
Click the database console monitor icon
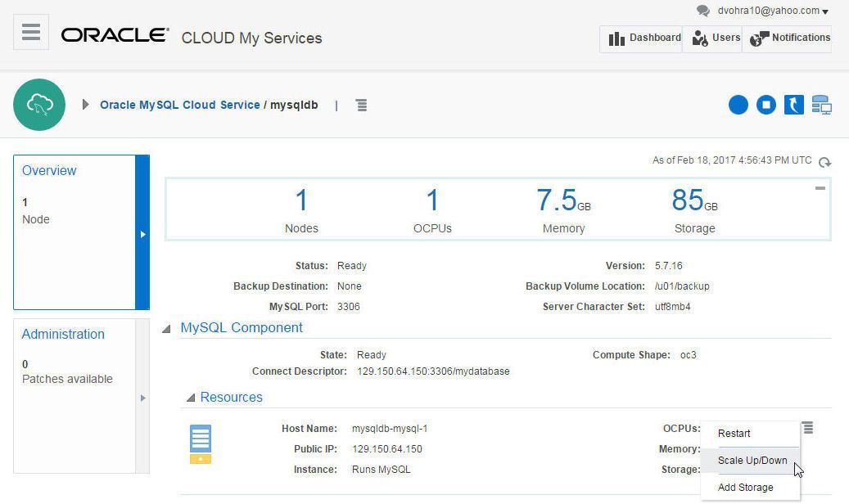tap(821, 105)
